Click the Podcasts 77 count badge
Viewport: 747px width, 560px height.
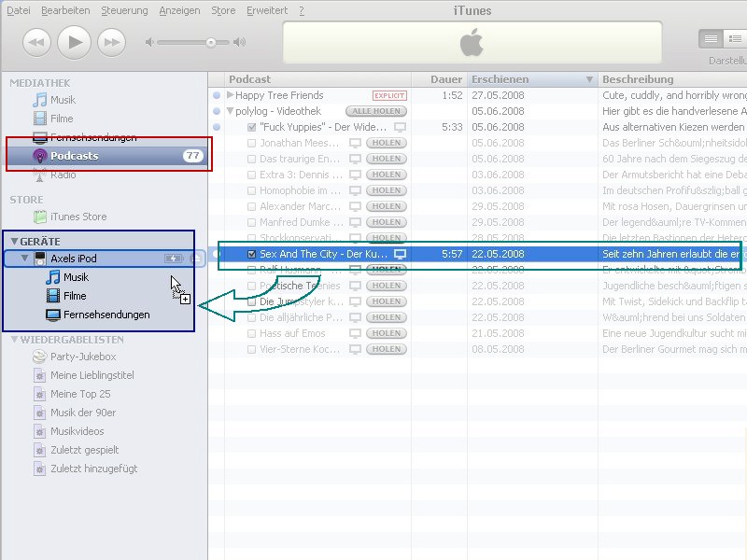(x=192, y=156)
